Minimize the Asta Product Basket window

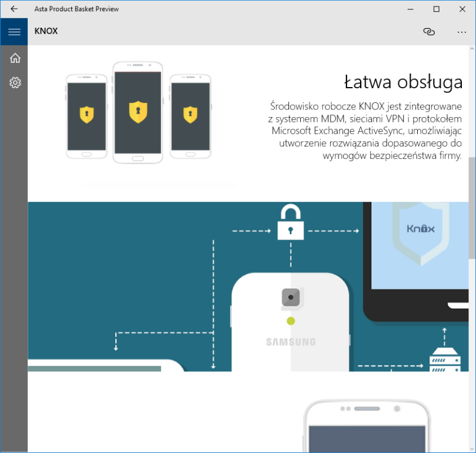click(410, 9)
